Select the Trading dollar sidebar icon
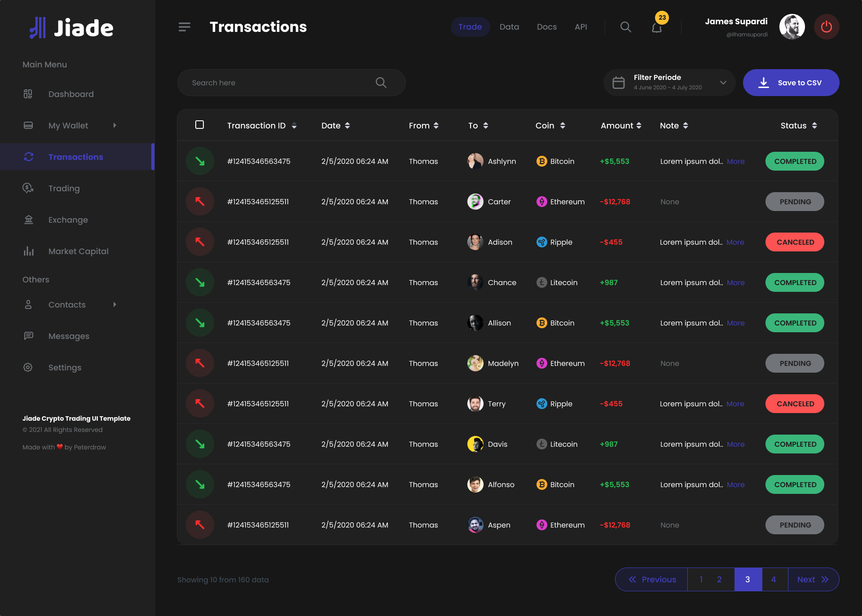862x616 pixels. coord(28,188)
